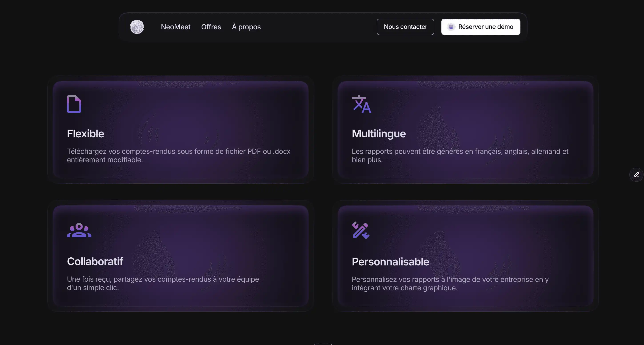Go to the À propos page
Image resolution: width=644 pixels, height=345 pixels.
[246, 27]
